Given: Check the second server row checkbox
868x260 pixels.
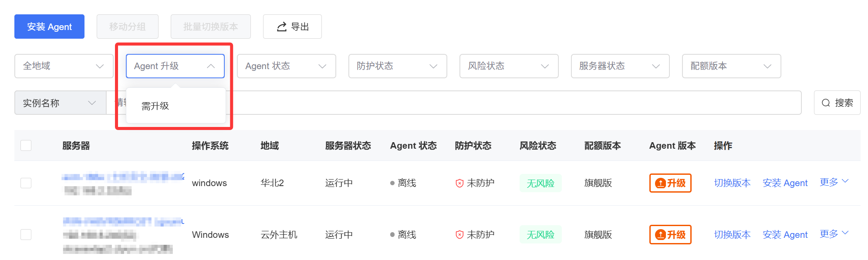Looking at the screenshot, I should pos(26,235).
